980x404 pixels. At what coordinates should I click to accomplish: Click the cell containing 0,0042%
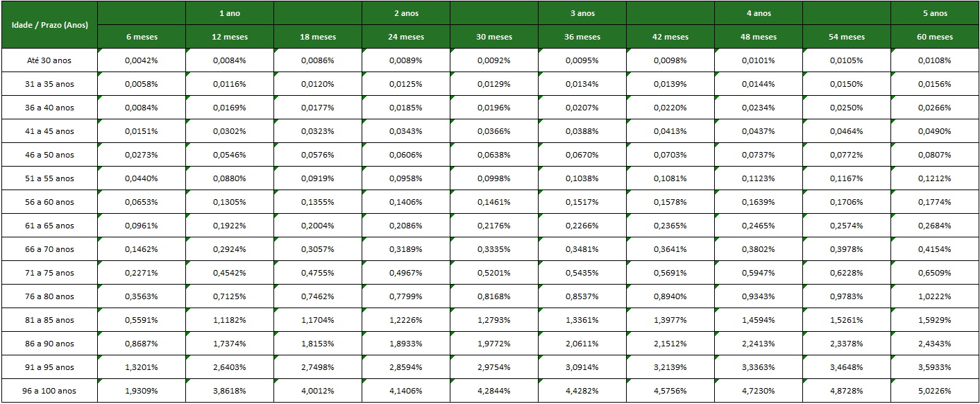(142, 60)
